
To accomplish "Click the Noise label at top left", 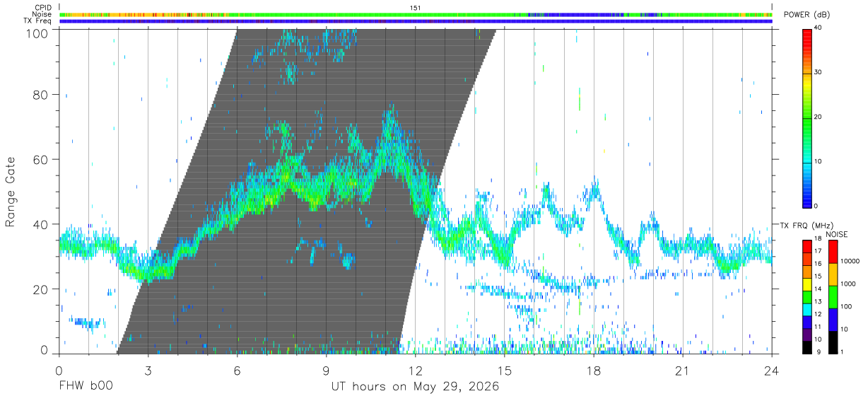I will [42, 14].
